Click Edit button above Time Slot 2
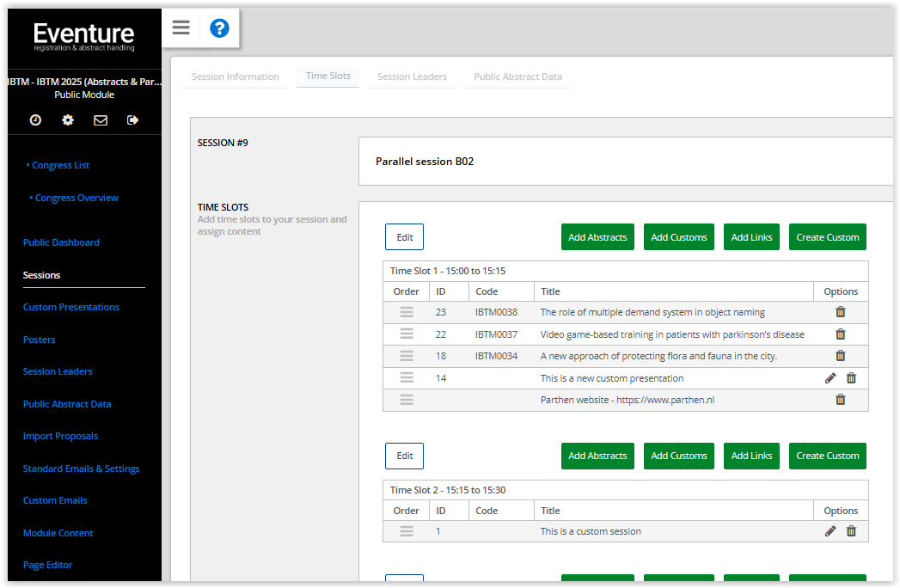The height and width of the screenshot is (588, 900). [x=404, y=456]
